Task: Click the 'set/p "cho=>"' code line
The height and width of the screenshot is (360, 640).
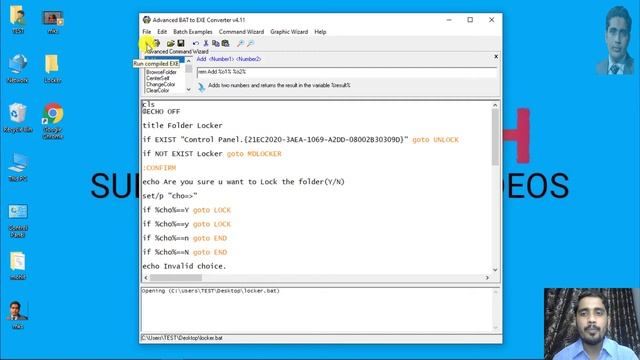Action: pyautogui.click(x=170, y=196)
